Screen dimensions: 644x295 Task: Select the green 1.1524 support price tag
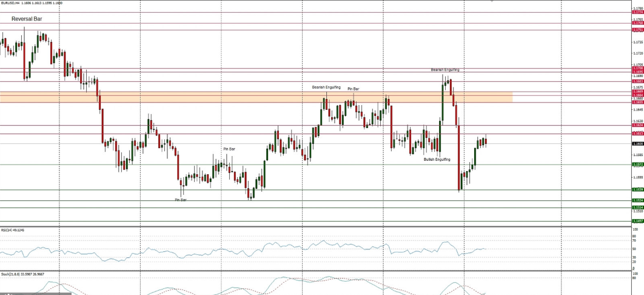click(637, 200)
